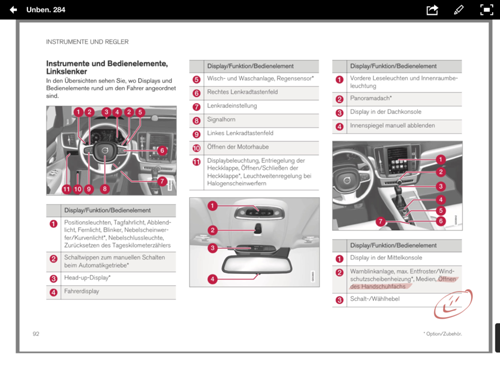Click the 'Öffnen der Motorhaube' row
The width and height of the screenshot is (500, 375).
coord(254,147)
